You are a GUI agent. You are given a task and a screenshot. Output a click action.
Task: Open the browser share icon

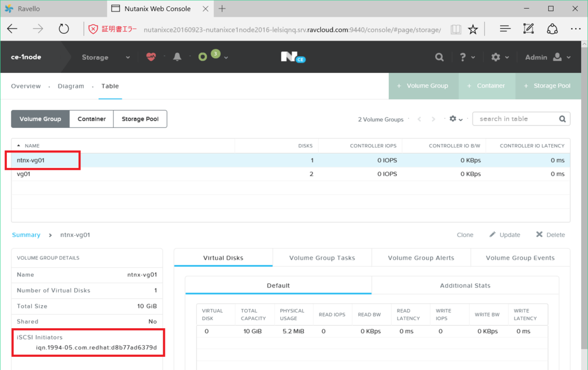(552, 29)
